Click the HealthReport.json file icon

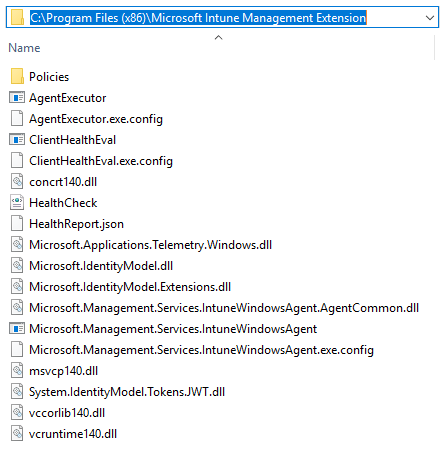coord(17,224)
